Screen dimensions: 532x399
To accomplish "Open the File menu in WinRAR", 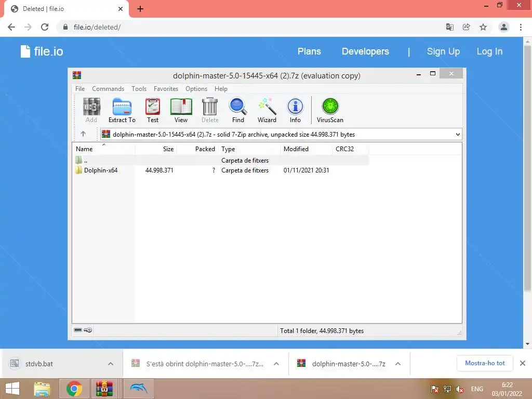I will (80, 88).
